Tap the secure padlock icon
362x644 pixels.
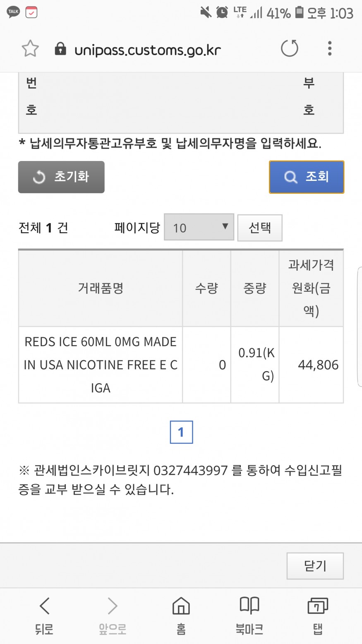pyautogui.click(x=60, y=49)
